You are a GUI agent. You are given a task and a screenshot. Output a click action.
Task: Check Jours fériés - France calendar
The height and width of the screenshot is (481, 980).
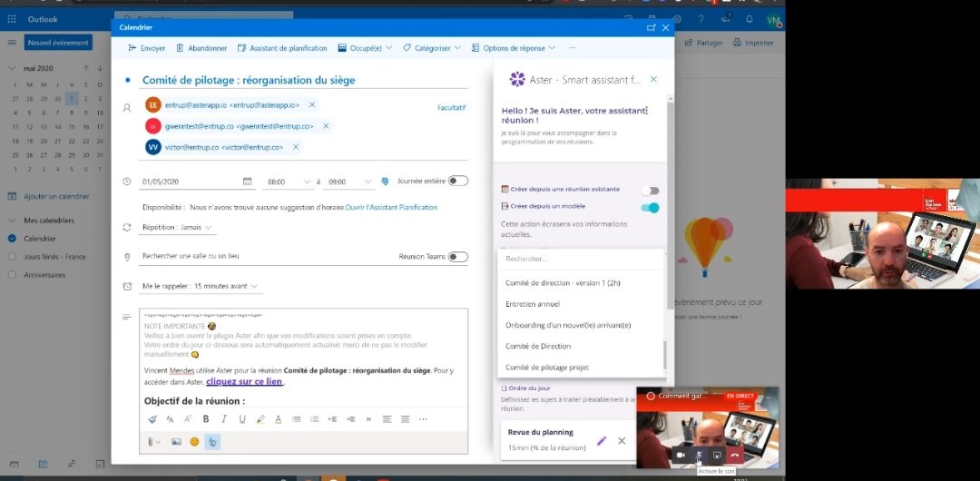(x=12, y=257)
